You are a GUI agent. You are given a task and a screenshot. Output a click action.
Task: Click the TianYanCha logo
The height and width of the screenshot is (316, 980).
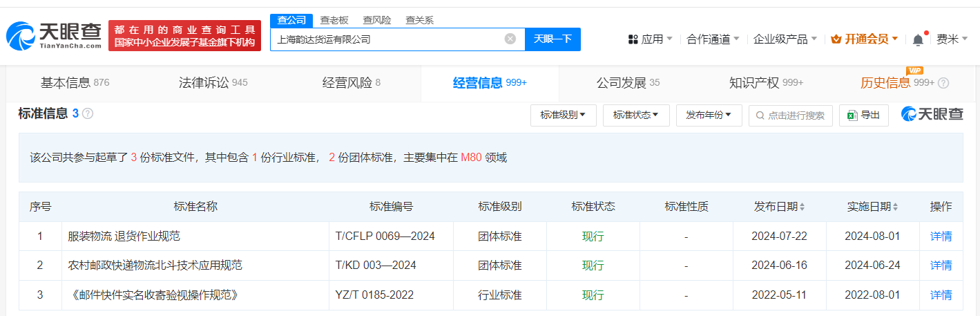point(54,35)
